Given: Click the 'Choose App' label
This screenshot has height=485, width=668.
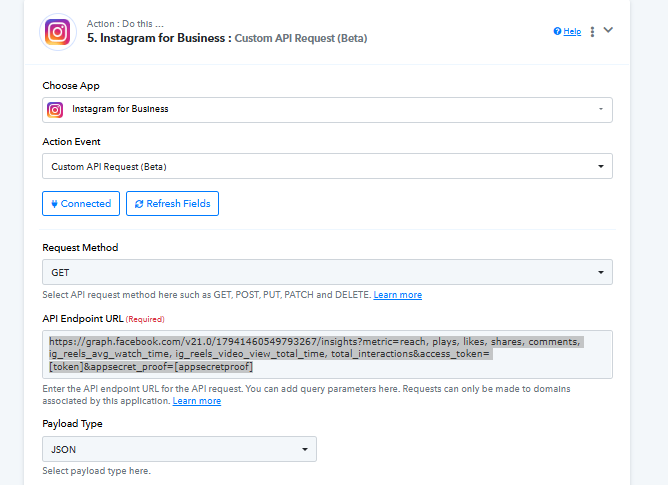Looking at the screenshot, I should pos(71,86).
